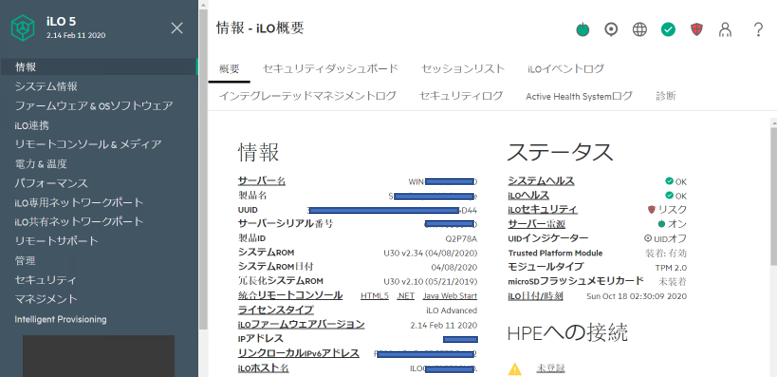Click the TPM 2.0 module type value
The height and width of the screenshot is (379, 780).
[x=671, y=268]
